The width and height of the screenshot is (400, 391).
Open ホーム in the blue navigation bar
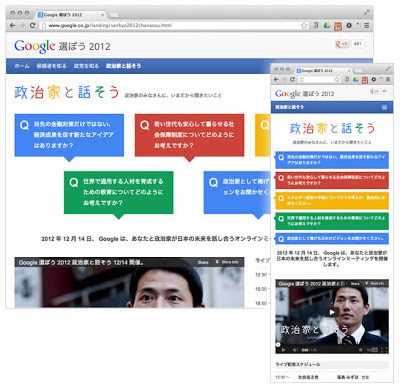point(22,66)
